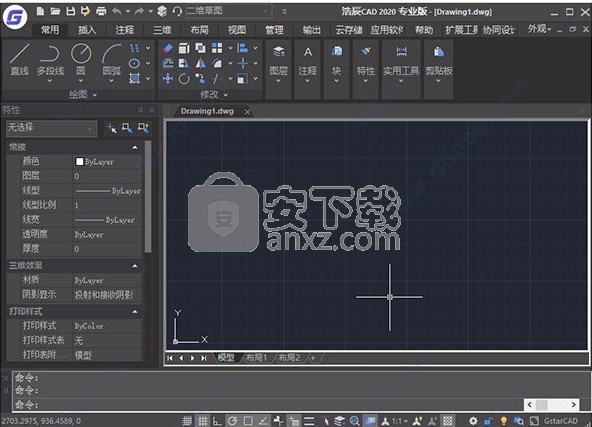
Task: Click the rotate tool icon
Action: (x=184, y=79)
